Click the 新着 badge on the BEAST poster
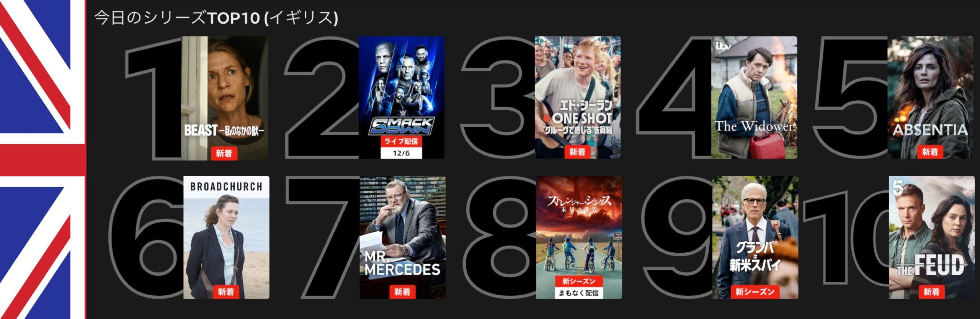Viewport: 980px width, 319px height. coord(224,153)
